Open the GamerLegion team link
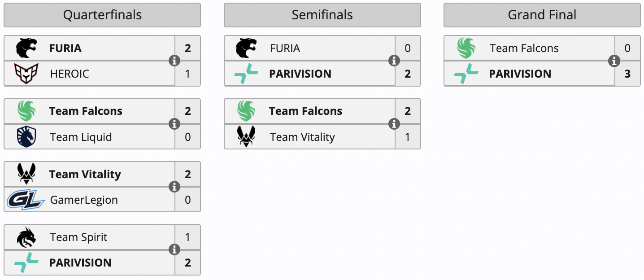This screenshot has width=644, height=280. pyautogui.click(x=84, y=200)
